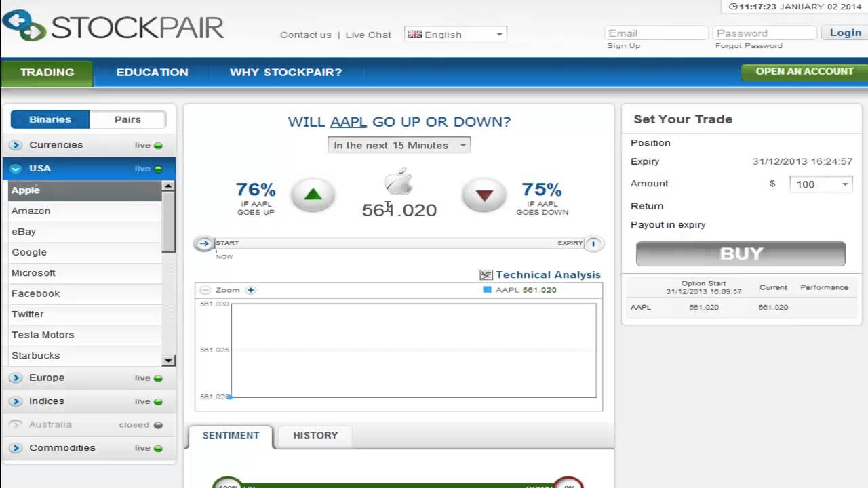Click the green live indicator for Europe
The height and width of the screenshot is (488, 868).
[x=158, y=378]
